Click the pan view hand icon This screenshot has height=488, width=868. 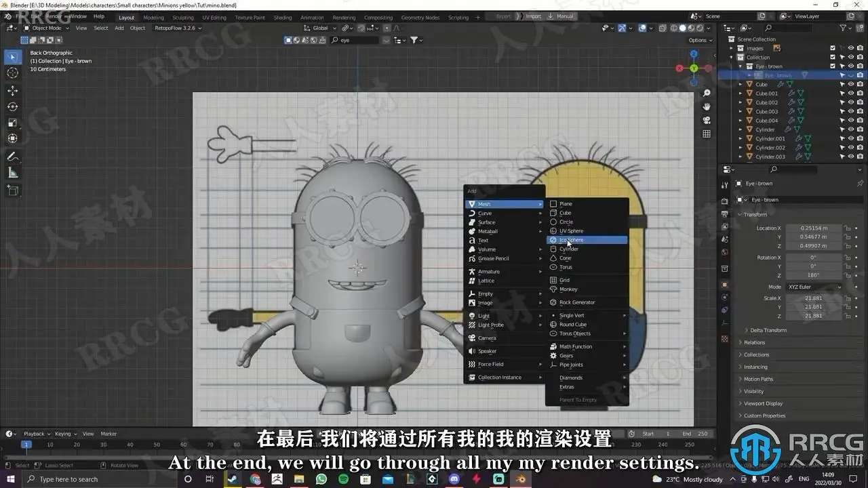point(707,106)
